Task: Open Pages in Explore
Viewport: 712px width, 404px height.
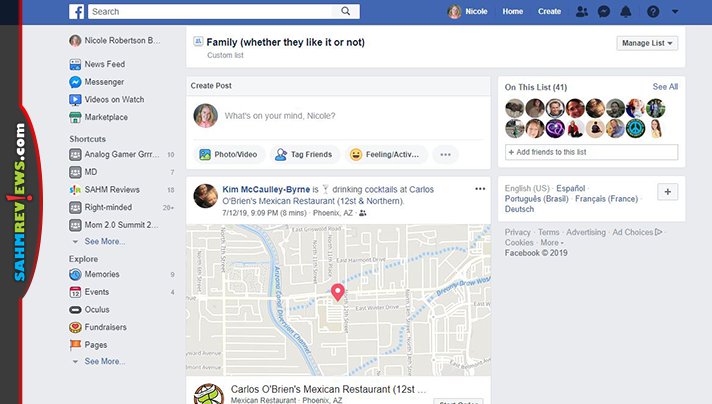Action: click(x=89, y=345)
